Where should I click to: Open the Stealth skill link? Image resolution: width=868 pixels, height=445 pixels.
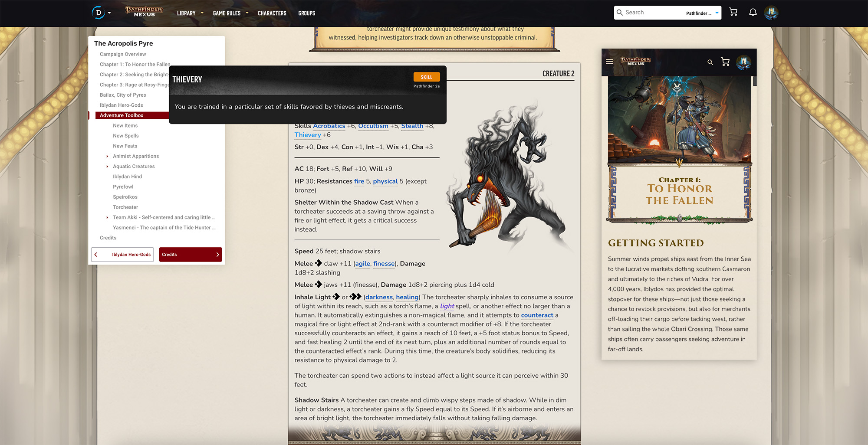(x=412, y=126)
